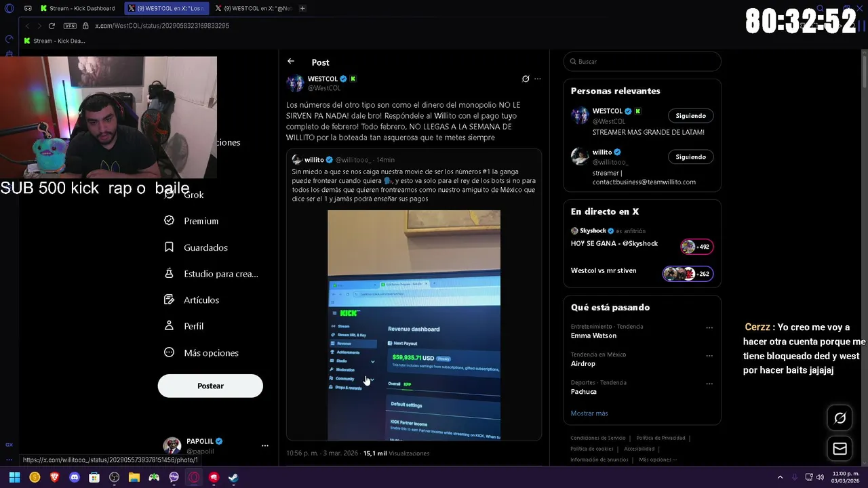868x488 pixels.
Task: Click Siguiendo button beside WESTCOL
Action: click(690, 115)
